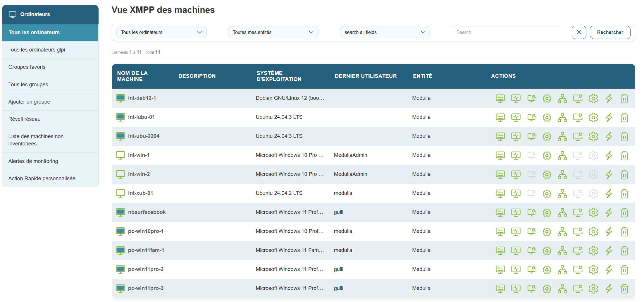Expand the 'Tous les ordinateurs' filter dropdown
This screenshot has height=302, width=644.
click(161, 32)
